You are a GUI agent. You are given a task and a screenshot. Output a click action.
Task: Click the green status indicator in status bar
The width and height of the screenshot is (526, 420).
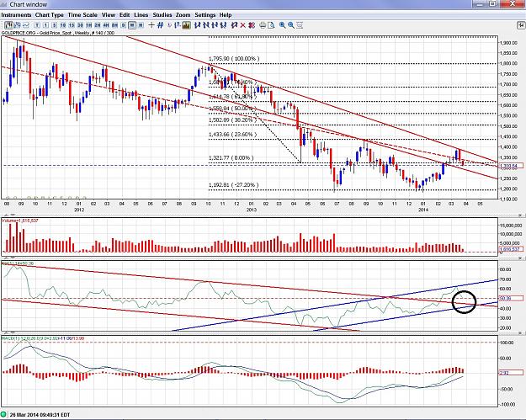point(4,415)
